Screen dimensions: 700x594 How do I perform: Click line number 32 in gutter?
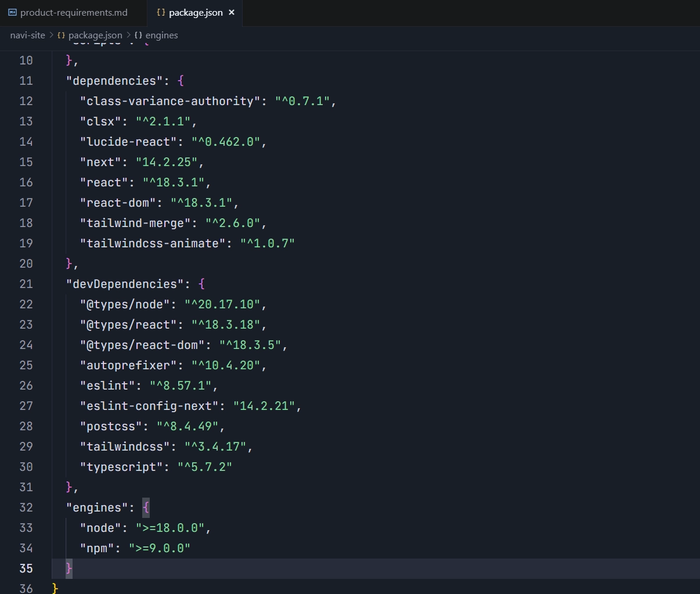[x=26, y=507]
